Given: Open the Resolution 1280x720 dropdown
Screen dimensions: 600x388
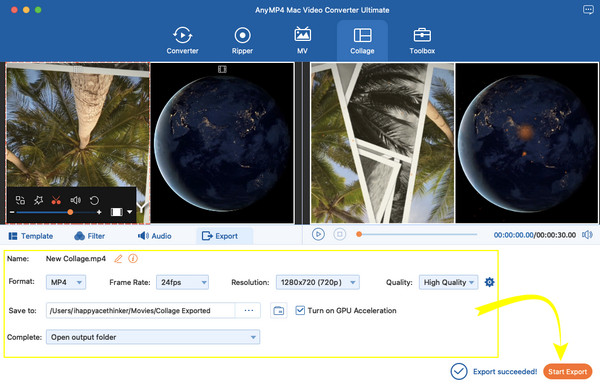Looking at the screenshot, I should [x=318, y=282].
